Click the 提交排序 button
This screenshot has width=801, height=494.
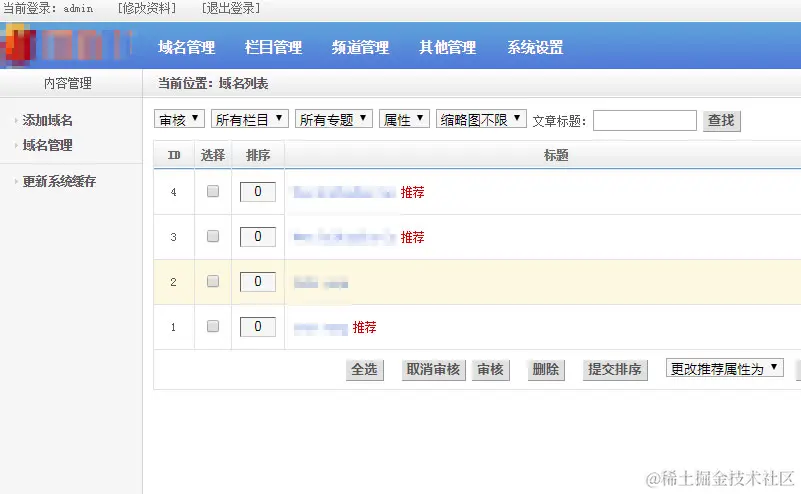tap(615, 369)
